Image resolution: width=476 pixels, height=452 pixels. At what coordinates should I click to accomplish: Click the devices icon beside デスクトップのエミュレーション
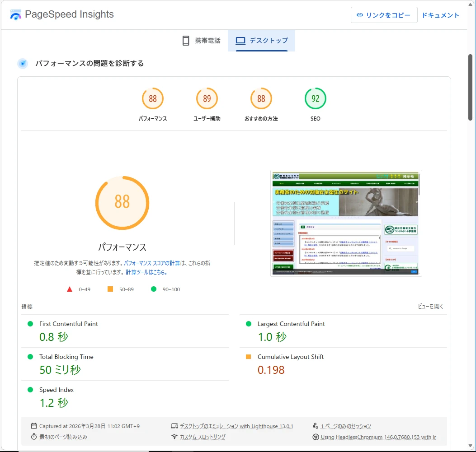174,426
